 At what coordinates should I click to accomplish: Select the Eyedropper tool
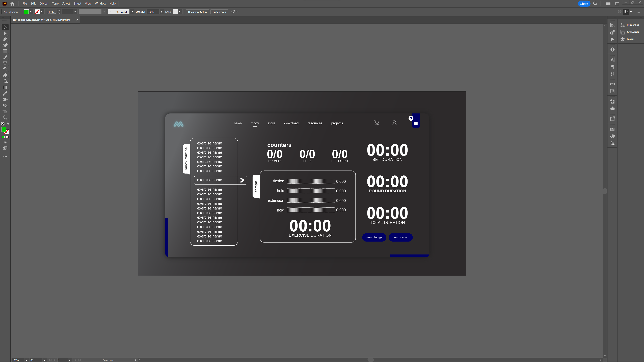pos(5,94)
